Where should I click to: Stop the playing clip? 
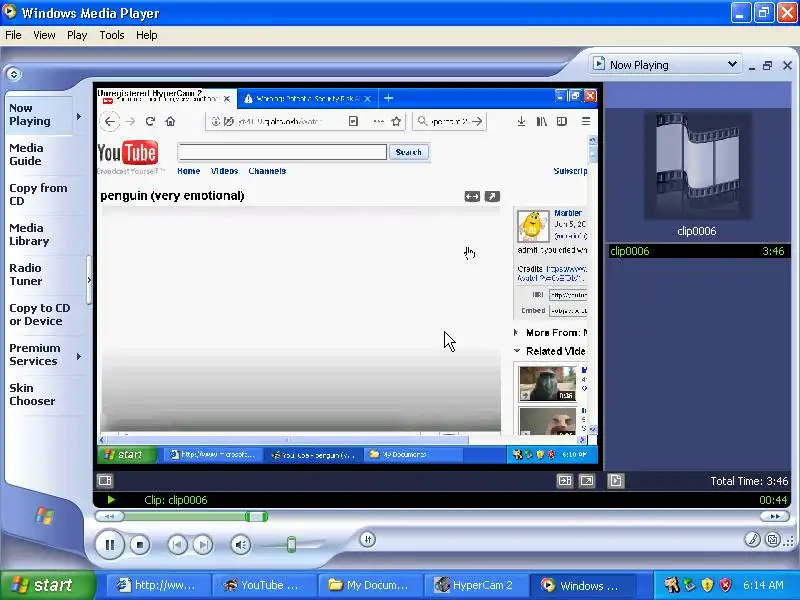tap(140, 545)
